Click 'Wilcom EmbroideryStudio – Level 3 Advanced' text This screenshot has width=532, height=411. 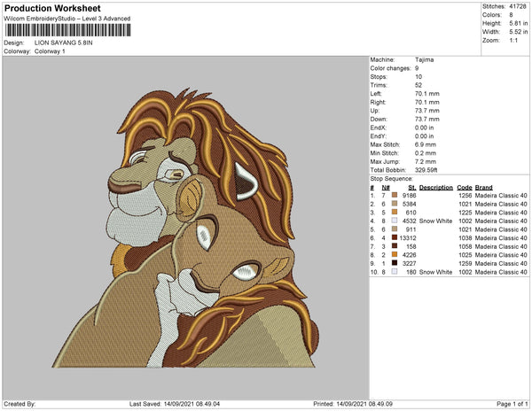(67, 19)
